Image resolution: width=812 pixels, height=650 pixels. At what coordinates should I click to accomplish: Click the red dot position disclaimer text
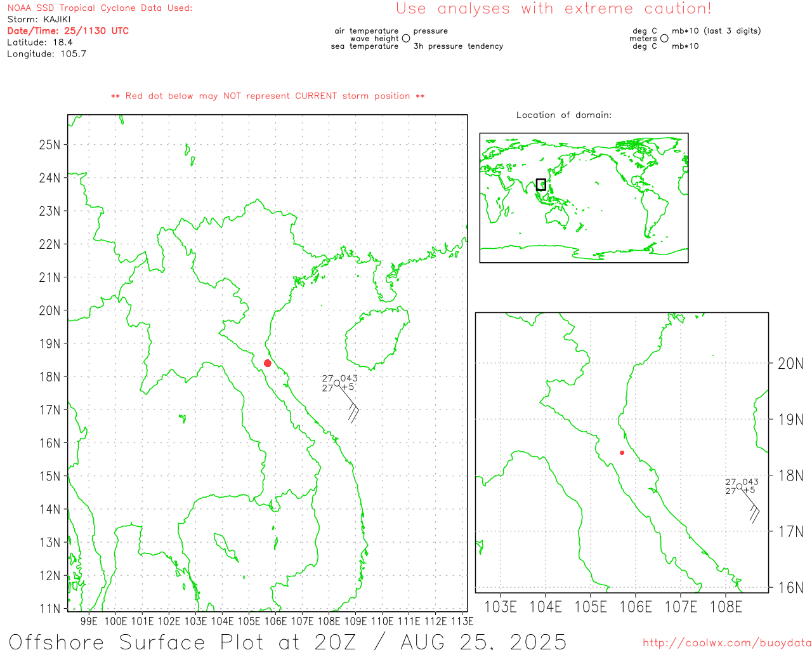click(268, 96)
